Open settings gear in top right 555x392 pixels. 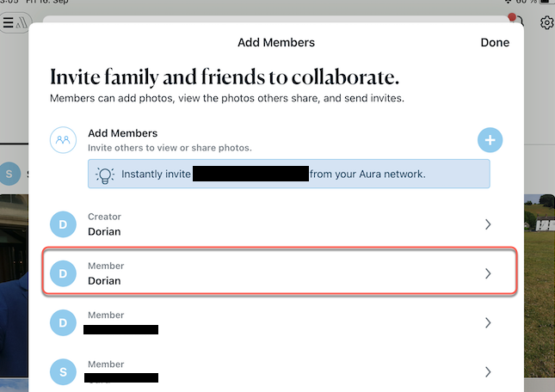coord(546,23)
